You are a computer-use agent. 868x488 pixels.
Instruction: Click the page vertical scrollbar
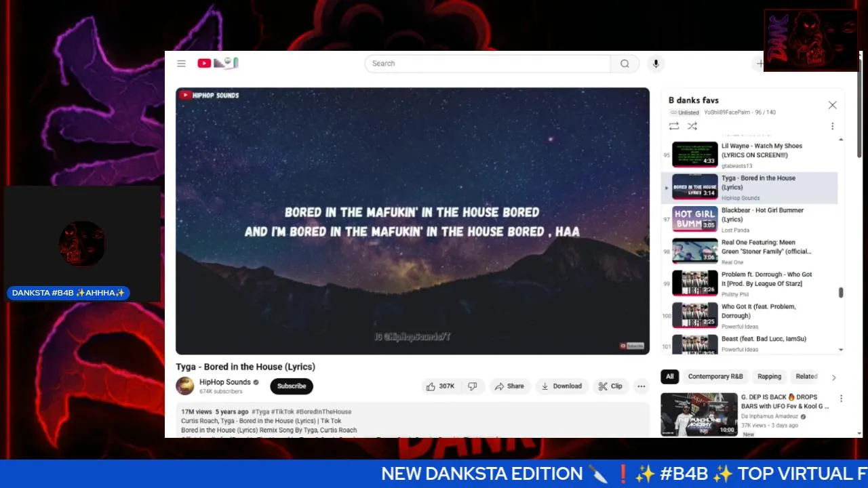click(859, 108)
